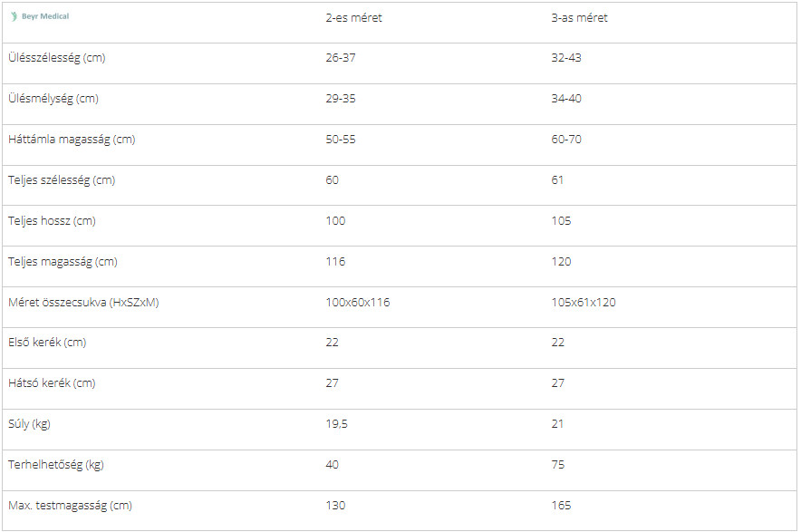Select the Háttámla magasság (cm) label
Screen dimensions: 801x532
tap(72, 140)
